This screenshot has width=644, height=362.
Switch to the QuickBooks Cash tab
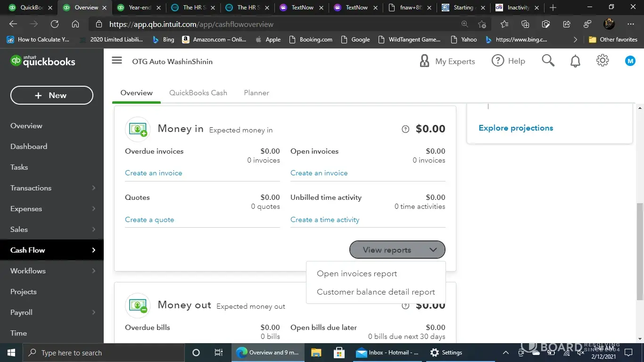click(198, 93)
